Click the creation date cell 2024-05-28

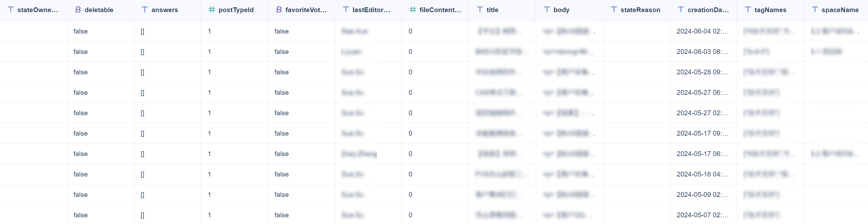pyautogui.click(x=702, y=72)
